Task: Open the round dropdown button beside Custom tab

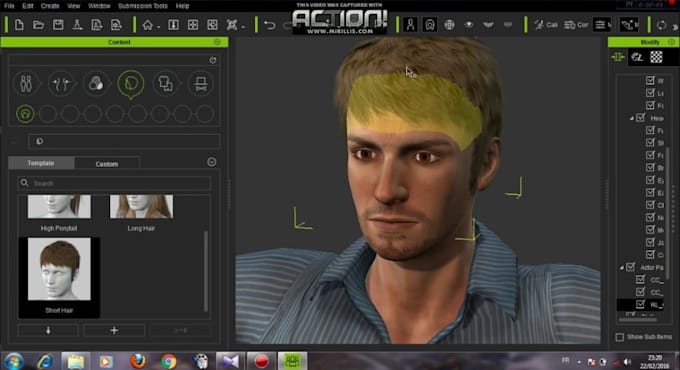Action: 212,162
